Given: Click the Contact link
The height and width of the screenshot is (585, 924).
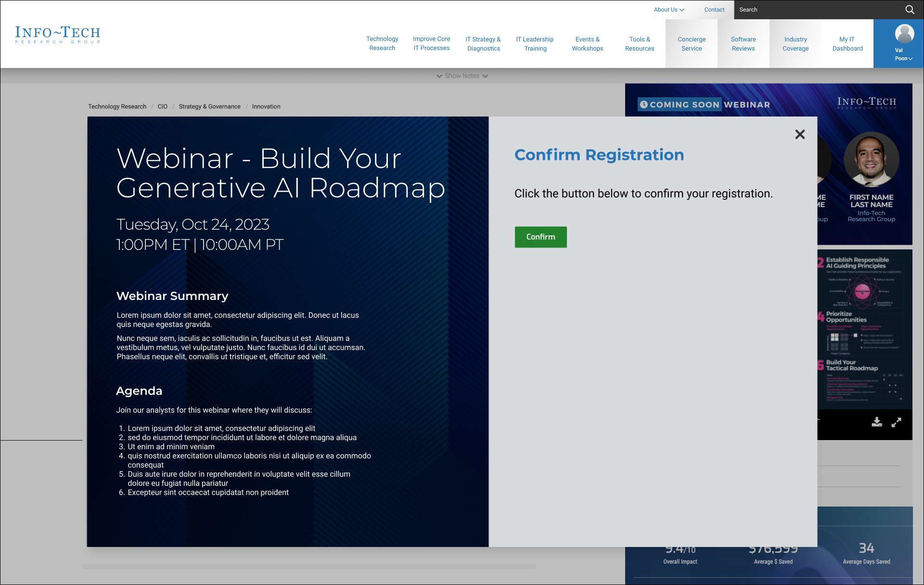Looking at the screenshot, I should [714, 10].
